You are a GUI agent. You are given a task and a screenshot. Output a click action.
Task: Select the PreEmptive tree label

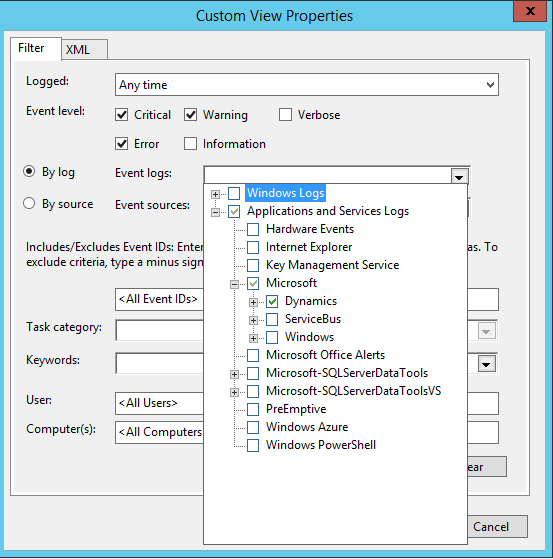click(x=296, y=409)
